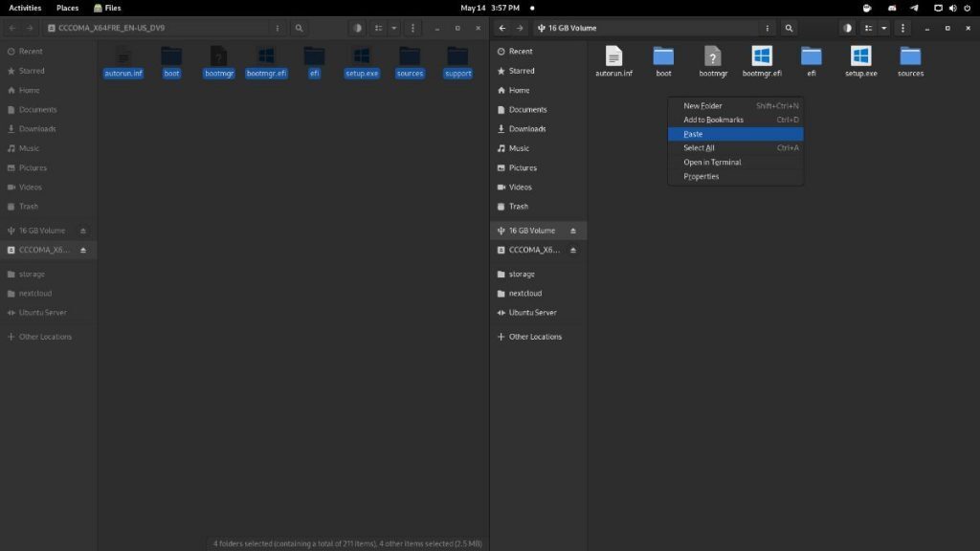
Task: Eject the CCCOMA_X64 disc from the sidebar
Action: [81, 250]
